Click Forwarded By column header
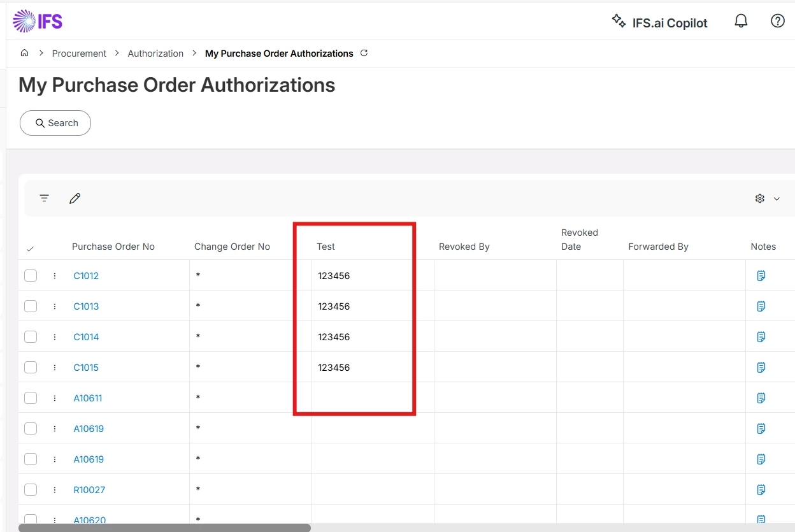The width and height of the screenshot is (795, 532). [x=658, y=247]
